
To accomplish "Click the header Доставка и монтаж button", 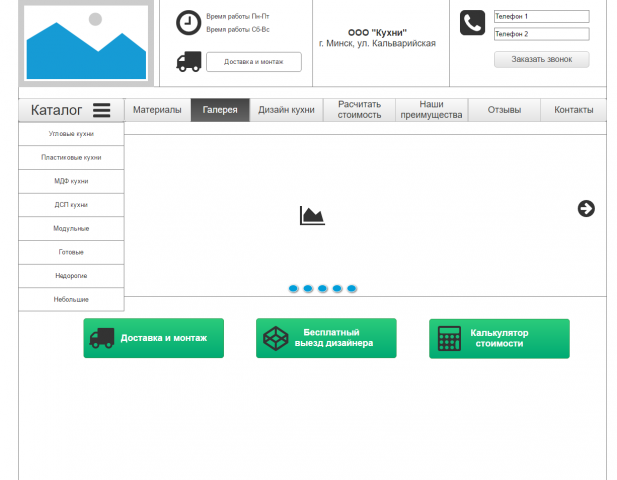I will point(254,62).
